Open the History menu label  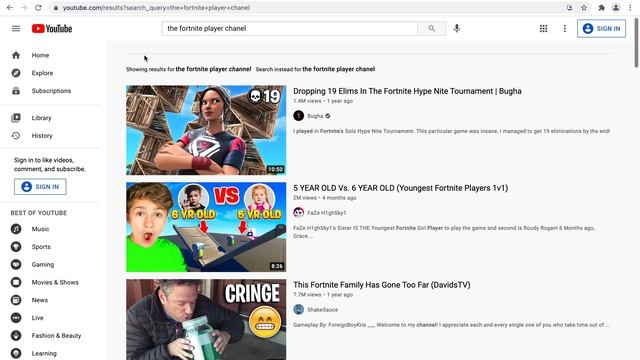(x=42, y=136)
